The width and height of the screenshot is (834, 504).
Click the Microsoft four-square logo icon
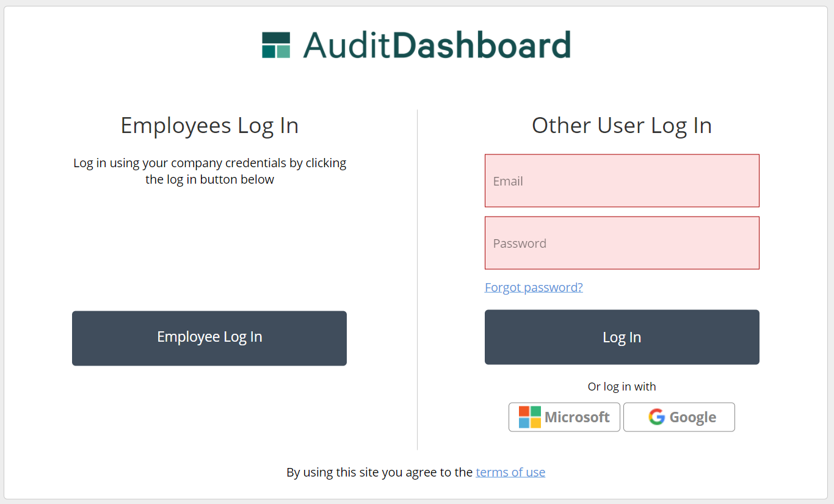point(529,417)
